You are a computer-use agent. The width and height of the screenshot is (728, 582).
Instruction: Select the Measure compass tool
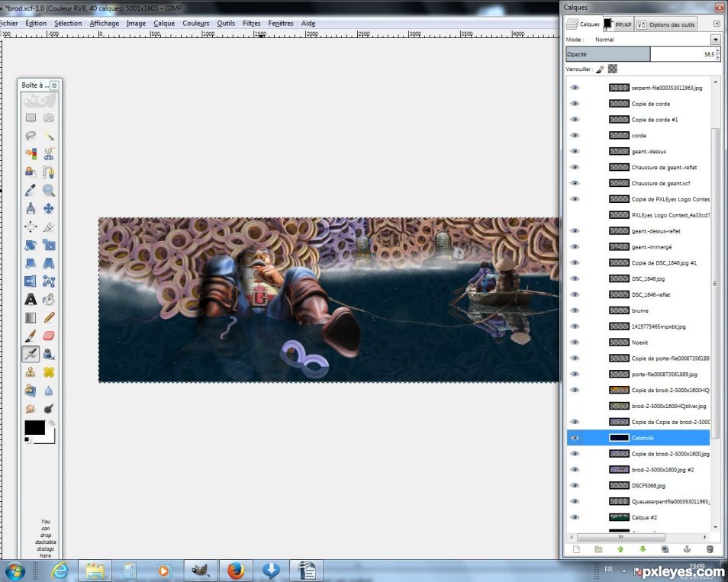[x=31, y=208]
